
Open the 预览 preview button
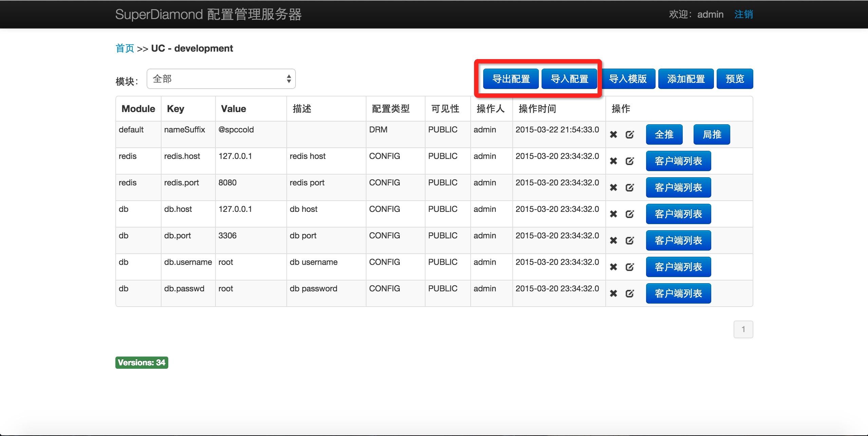(735, 79)
